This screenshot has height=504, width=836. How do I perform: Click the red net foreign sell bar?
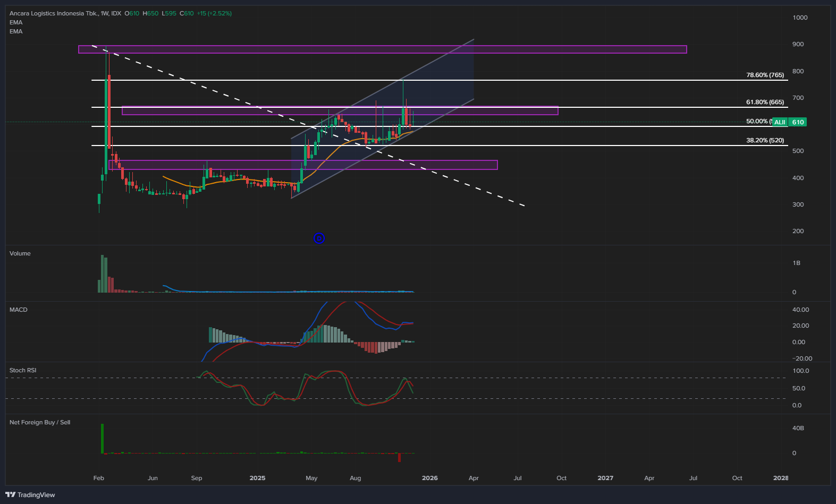click(399, 457)
